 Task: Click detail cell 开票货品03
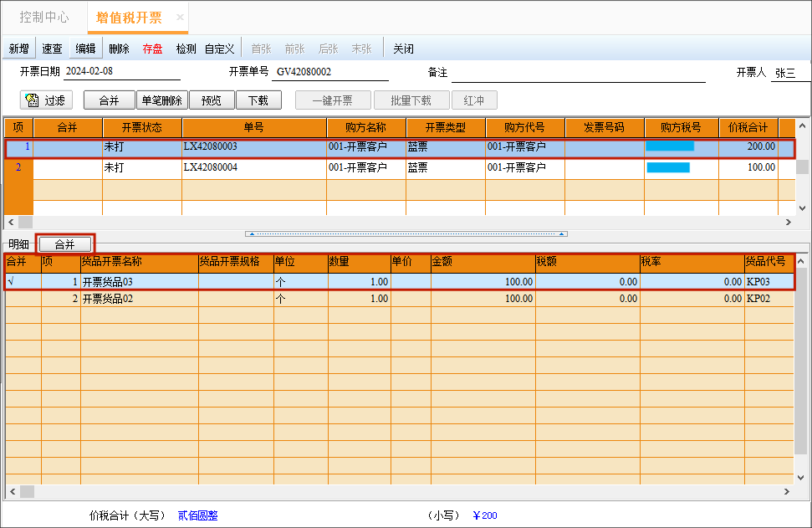click(x=140, y=282)
